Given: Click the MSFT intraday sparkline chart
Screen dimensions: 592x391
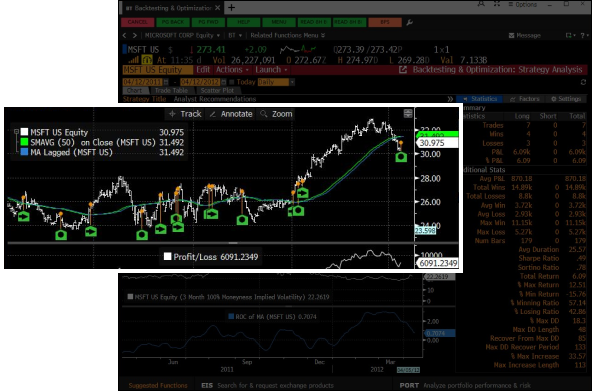Looking at the screenshot, I should (298, 49).
